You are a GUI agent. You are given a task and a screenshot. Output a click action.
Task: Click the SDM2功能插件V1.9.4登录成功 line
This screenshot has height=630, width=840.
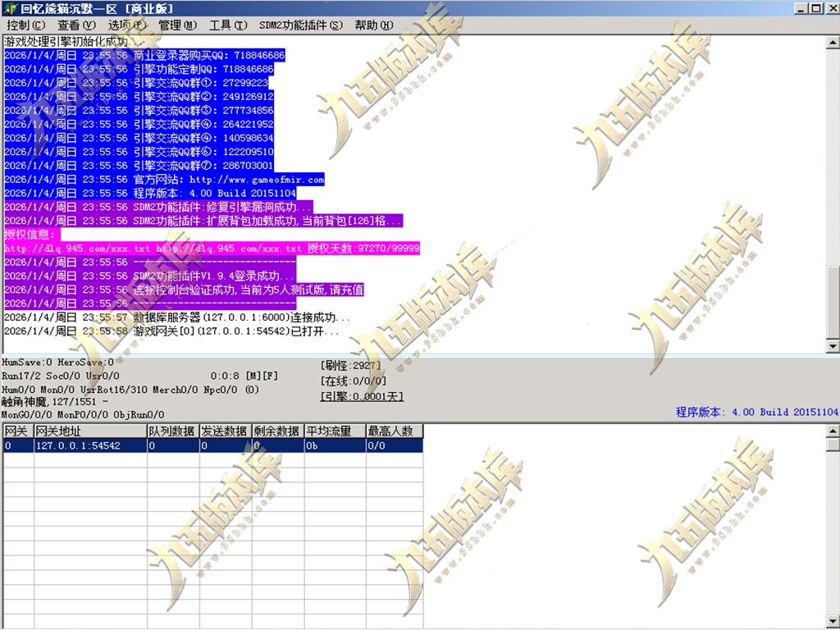149,276
